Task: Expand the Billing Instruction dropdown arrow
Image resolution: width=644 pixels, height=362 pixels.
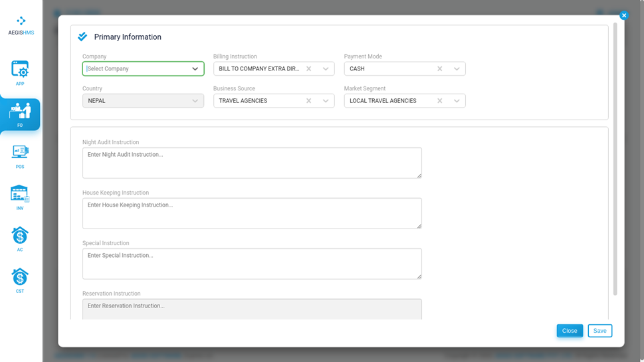Action: coord(326,68)
